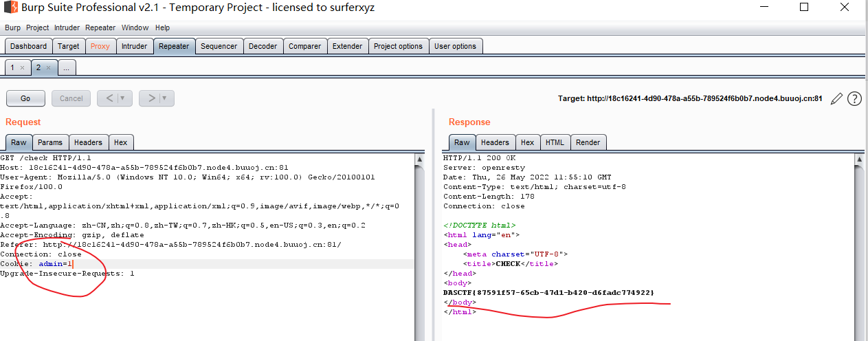
Task: Switch to the Proxy tab
Action: tap(100, 46)
